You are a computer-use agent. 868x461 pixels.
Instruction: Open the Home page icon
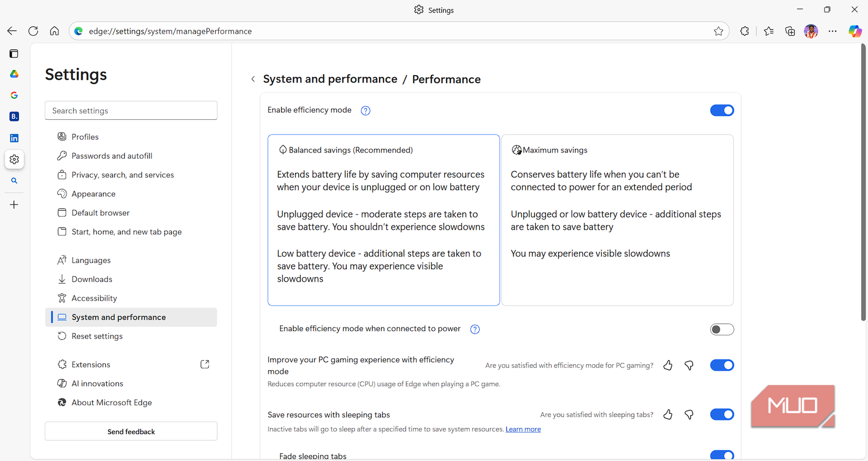pyautogui.click(x=54, y=31)
